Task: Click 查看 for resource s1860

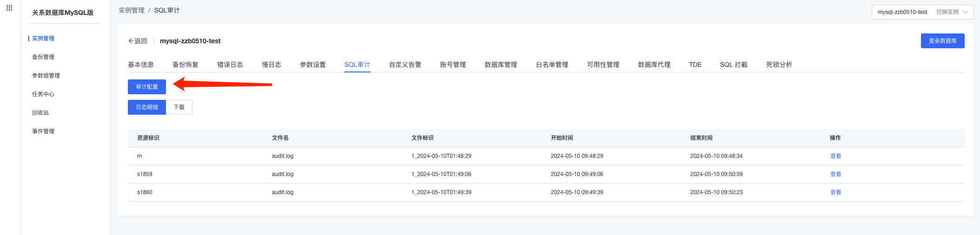Action: click(x=835, y=192)
